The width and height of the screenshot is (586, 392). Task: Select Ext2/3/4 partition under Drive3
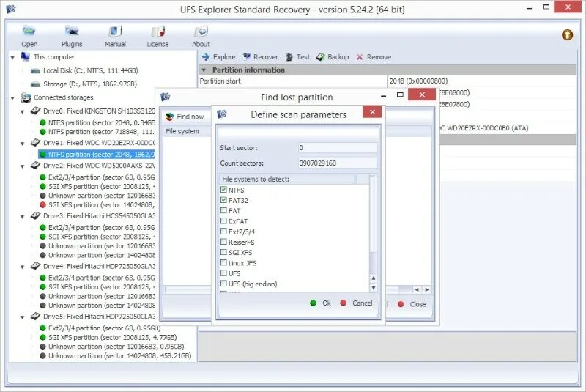[97, 227]
